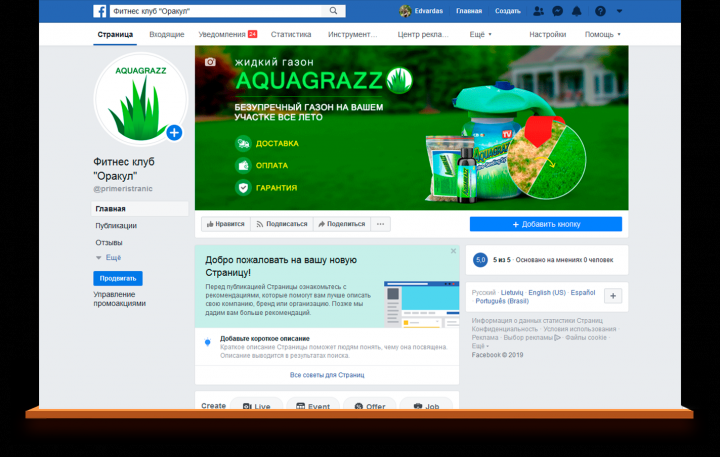
Task: Click the search magnifier icon
Action: 333,11
